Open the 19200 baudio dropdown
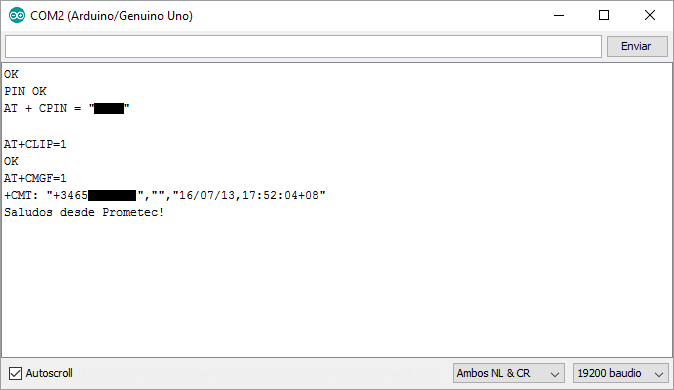 (x=620, y=373)
